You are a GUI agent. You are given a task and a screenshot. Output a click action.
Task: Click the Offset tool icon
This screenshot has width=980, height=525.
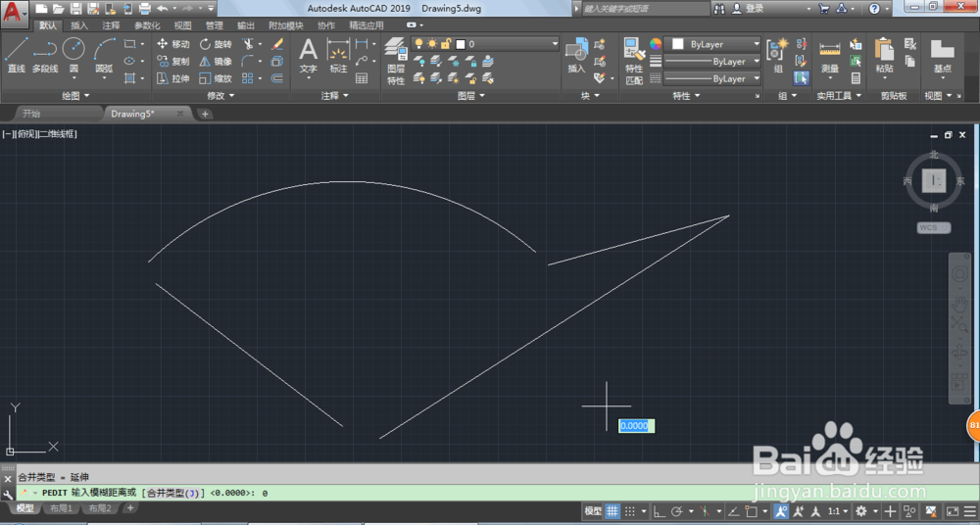[x=278, y=78]
